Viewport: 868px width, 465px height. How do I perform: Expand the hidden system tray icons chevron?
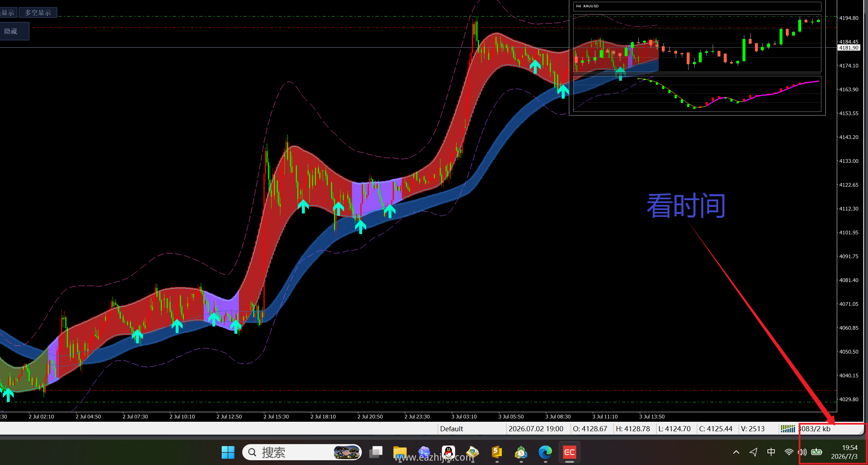(x=736, y=452)
